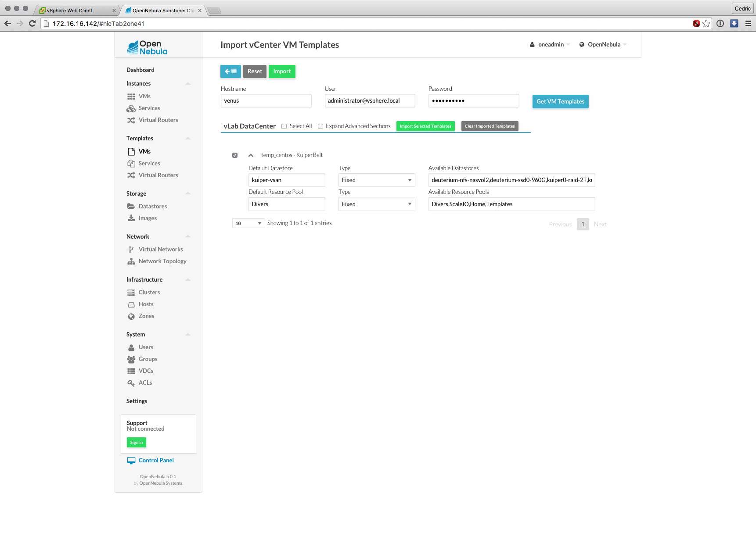Enable the Select All checkbox
The image size is (756, 554).
284,126
